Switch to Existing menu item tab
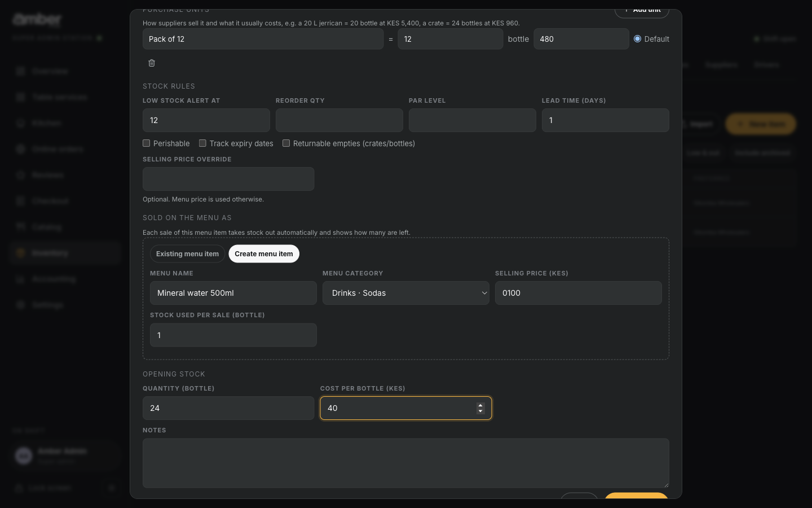This screenshot has height=508, width=812. coord(187,254)
